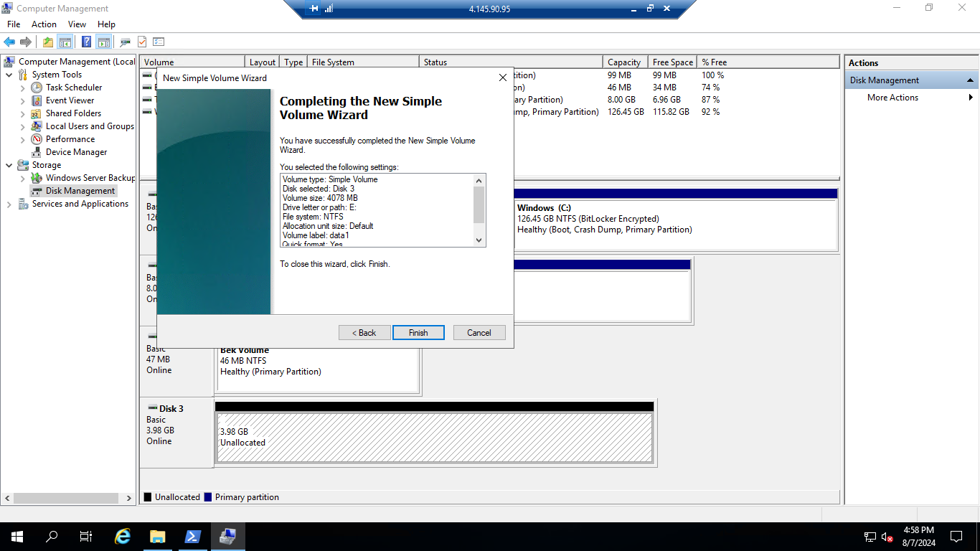This screenshot has height=551, width=980.
Task: Open the Help menu
Action: tap(106, 24)
